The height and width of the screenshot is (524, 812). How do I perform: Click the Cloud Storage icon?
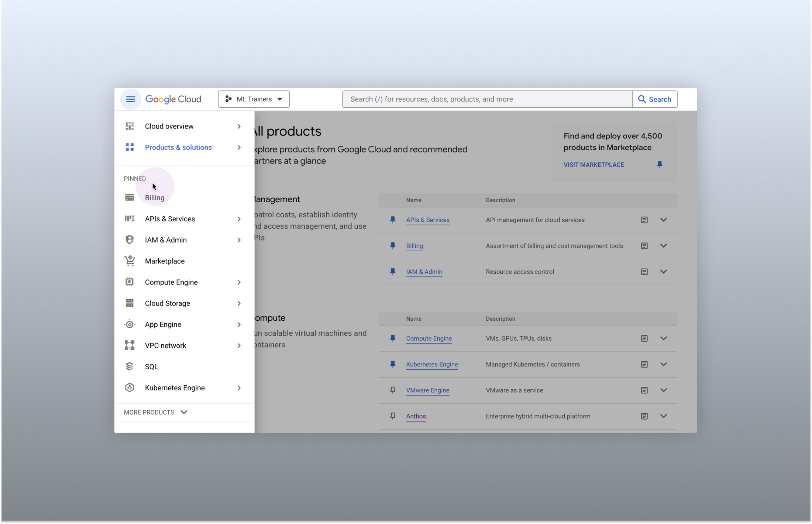click(130, 303)
